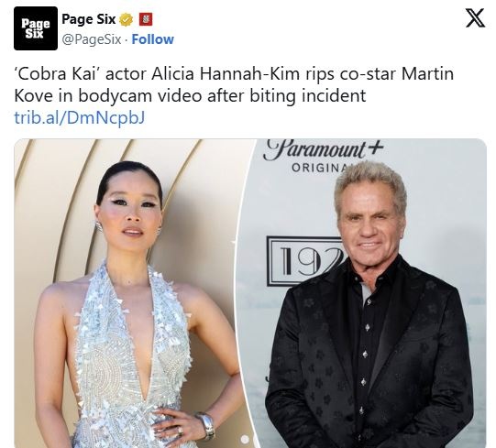The height and width of the screenshot is (448, 496).
Task: Click 'Cobra Kai' in the tweet text
Action: 55,73
